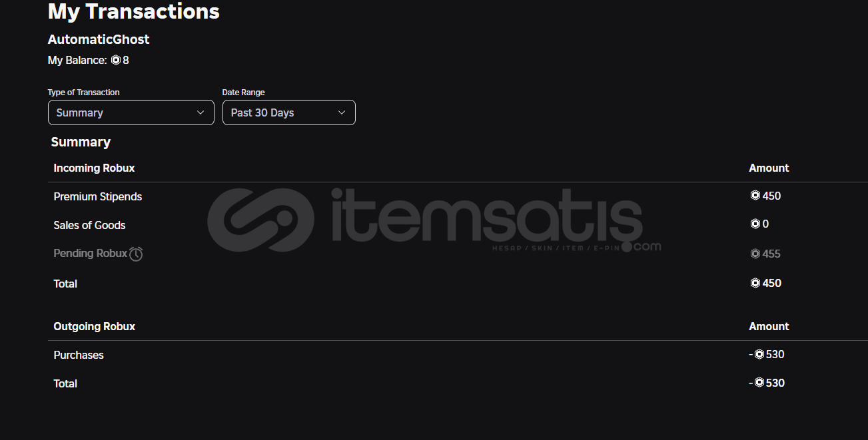Select the Pending Robux row label
This screenshot has width=868, height=440.
pos(90,253)
